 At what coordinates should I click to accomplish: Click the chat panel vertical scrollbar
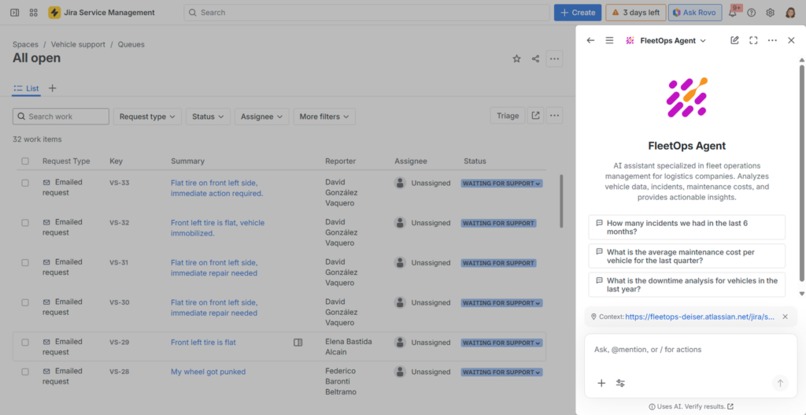tap(801, 173)
